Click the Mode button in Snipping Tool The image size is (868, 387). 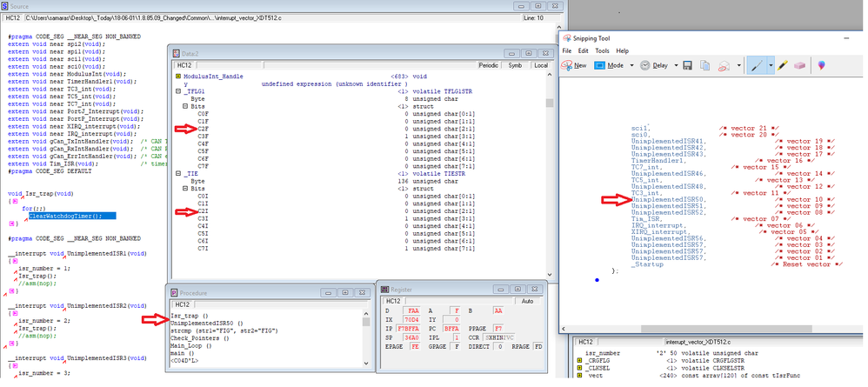coord(609,65)
